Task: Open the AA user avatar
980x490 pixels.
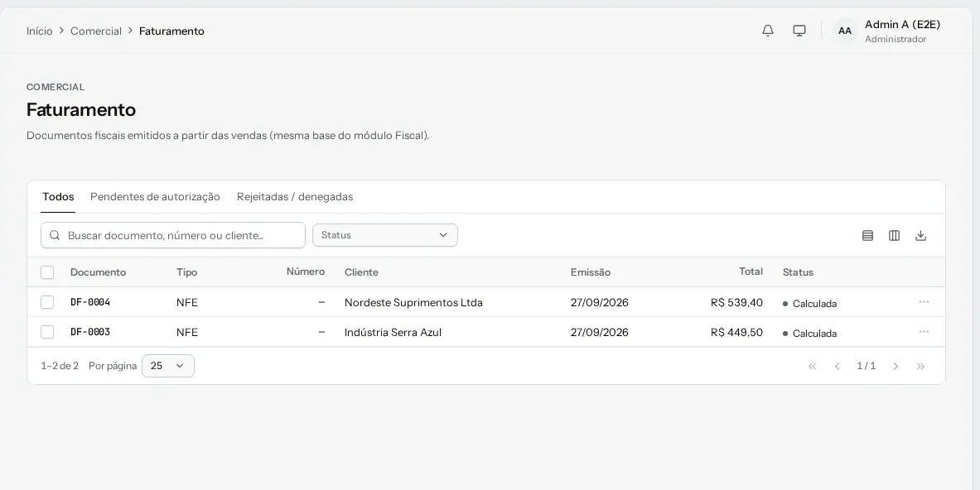Action: click(845, 31)
